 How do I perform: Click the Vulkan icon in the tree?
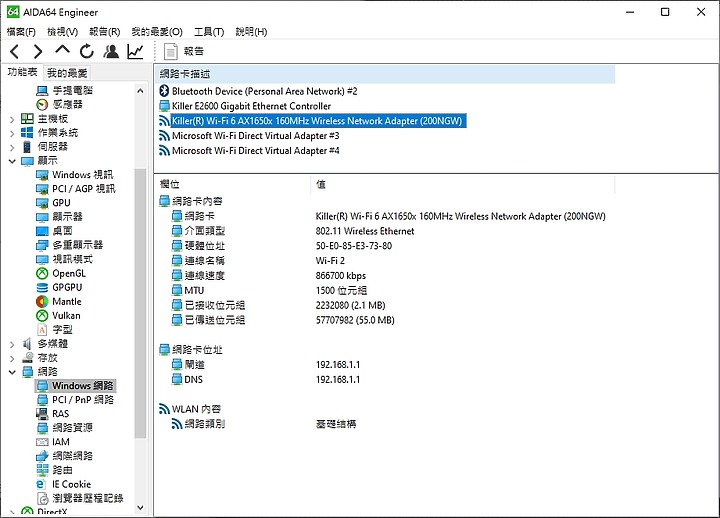[42, 315]
